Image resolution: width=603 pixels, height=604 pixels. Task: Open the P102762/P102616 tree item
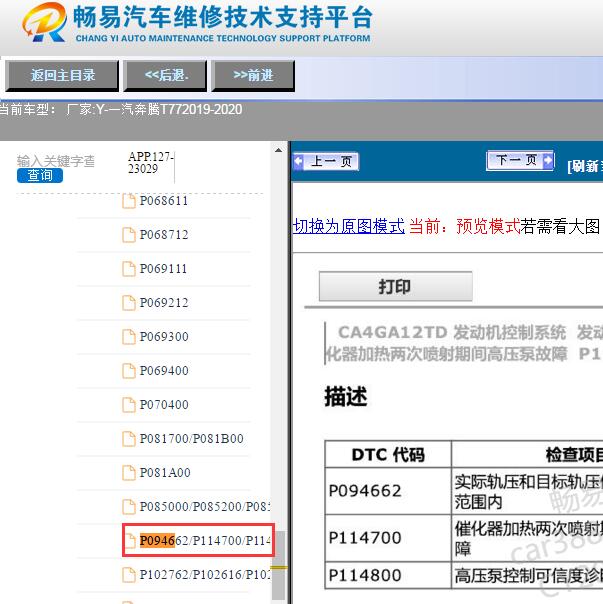coord(205,574)
